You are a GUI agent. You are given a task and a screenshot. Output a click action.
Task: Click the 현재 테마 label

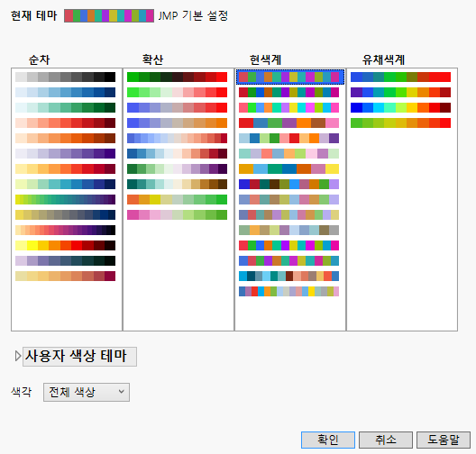point(33,16)
